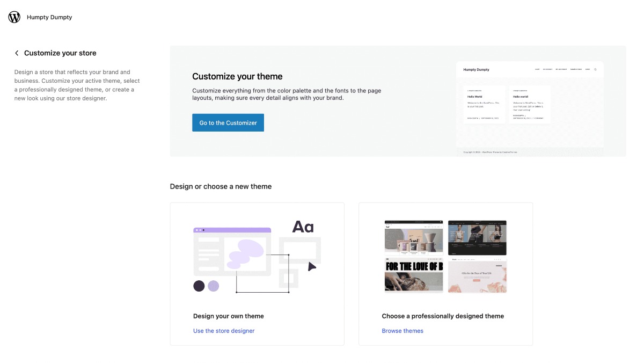Click the back arrow beside "Customize your store"

tap(17, 53)
